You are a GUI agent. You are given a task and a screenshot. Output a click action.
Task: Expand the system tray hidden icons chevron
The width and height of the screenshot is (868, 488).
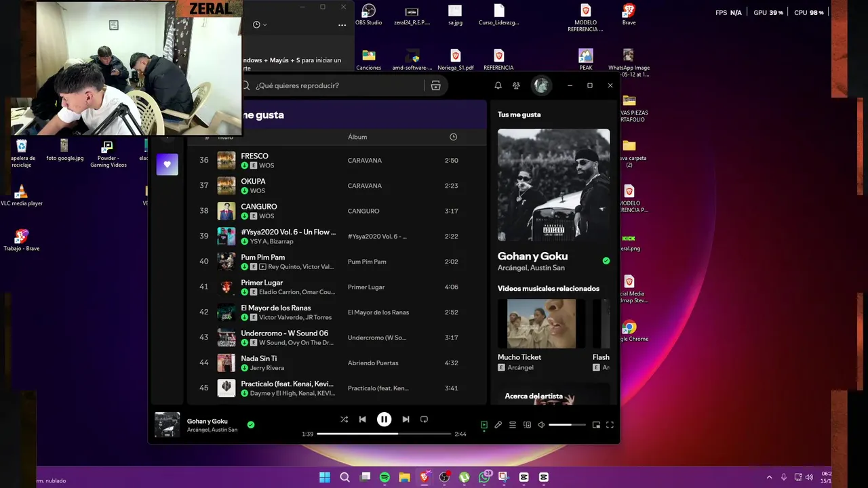coord(769,477)
